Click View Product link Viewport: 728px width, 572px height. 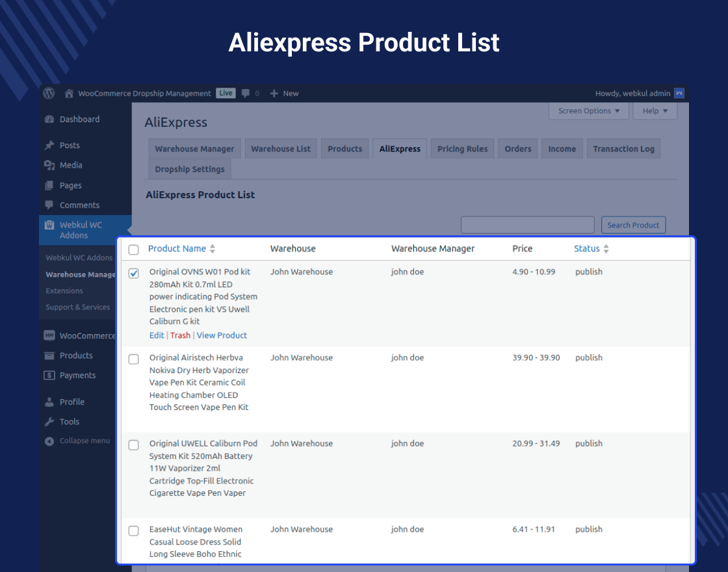222,335
